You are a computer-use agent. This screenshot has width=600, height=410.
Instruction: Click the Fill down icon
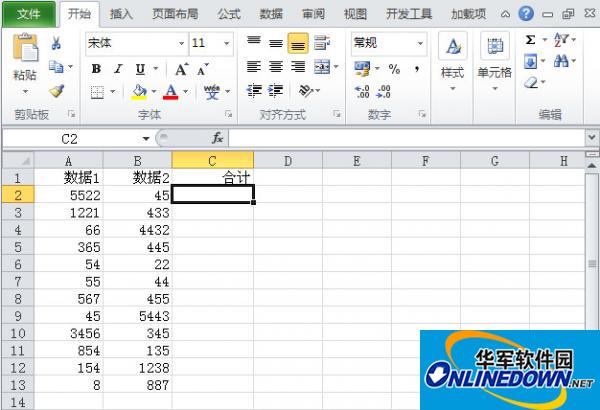pos(530,61)
